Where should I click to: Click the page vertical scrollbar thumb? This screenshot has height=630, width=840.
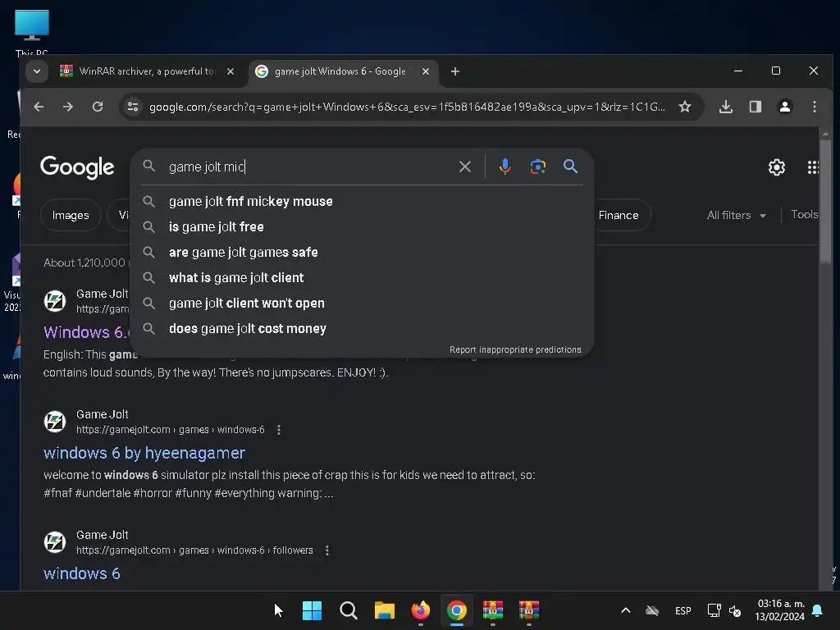825,201
